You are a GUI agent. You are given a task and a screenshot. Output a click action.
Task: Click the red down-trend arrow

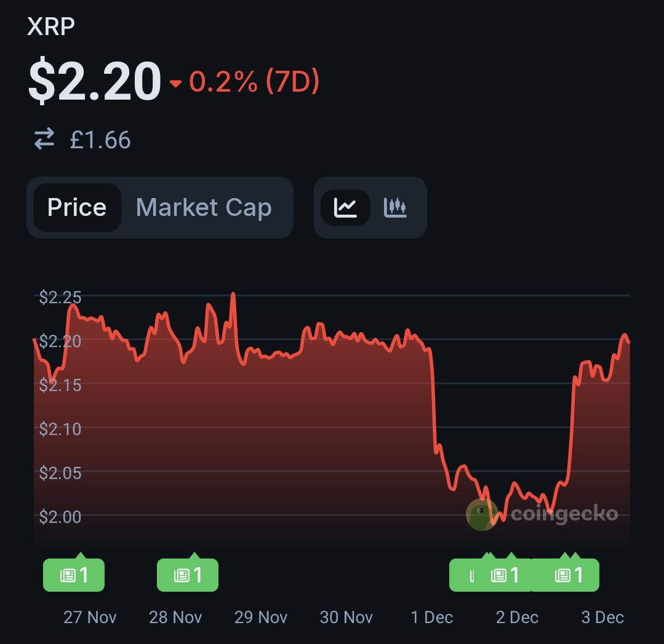pyautogui.click(x=175, y=84)
